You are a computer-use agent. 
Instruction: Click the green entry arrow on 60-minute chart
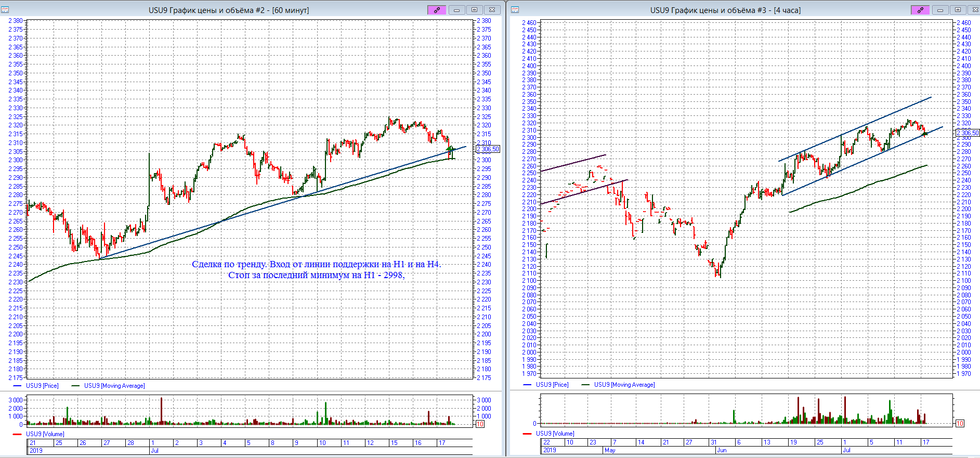(450, 149)
